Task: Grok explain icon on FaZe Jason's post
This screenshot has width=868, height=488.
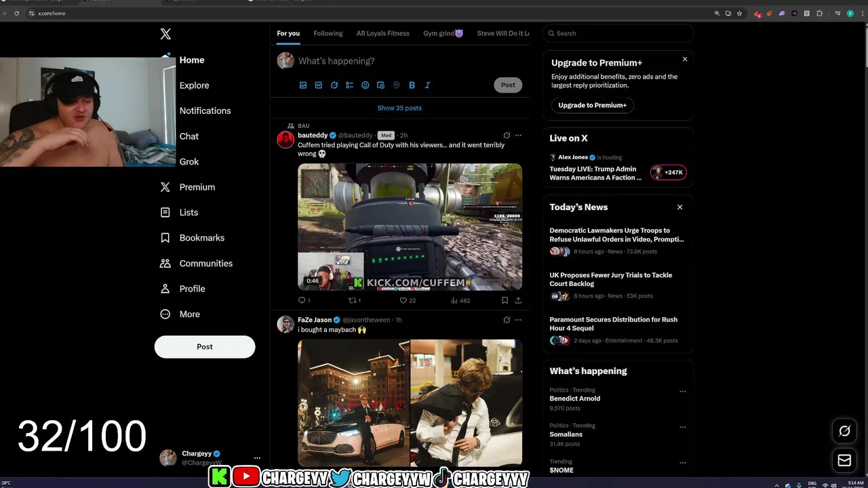Action: click(x=507, y=320)
